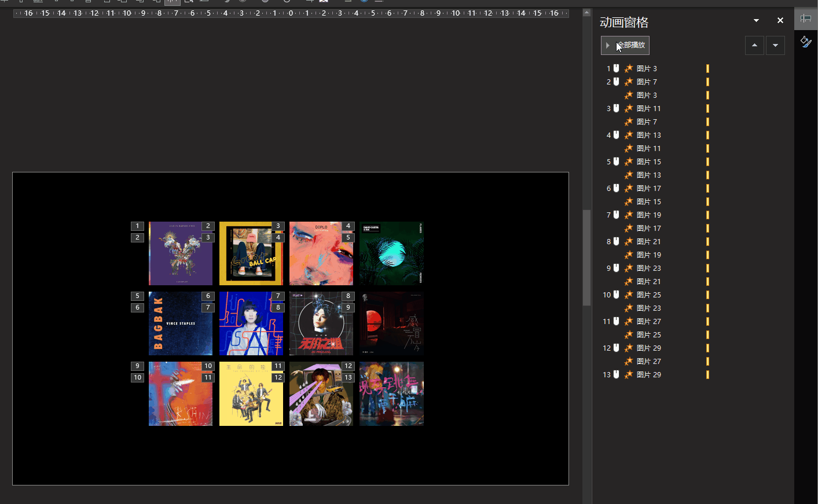Move selected animation later with down arrow

[775, 45]
